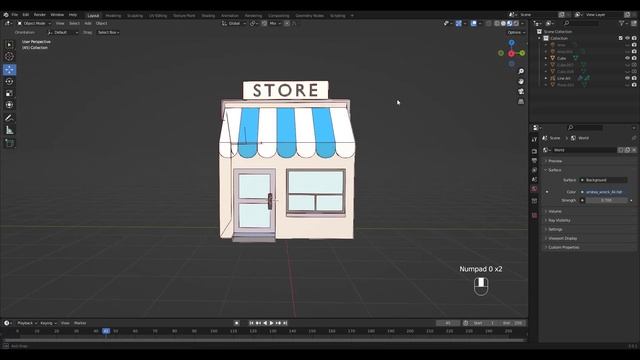Open the viewport Add menu

coord(88,23)
